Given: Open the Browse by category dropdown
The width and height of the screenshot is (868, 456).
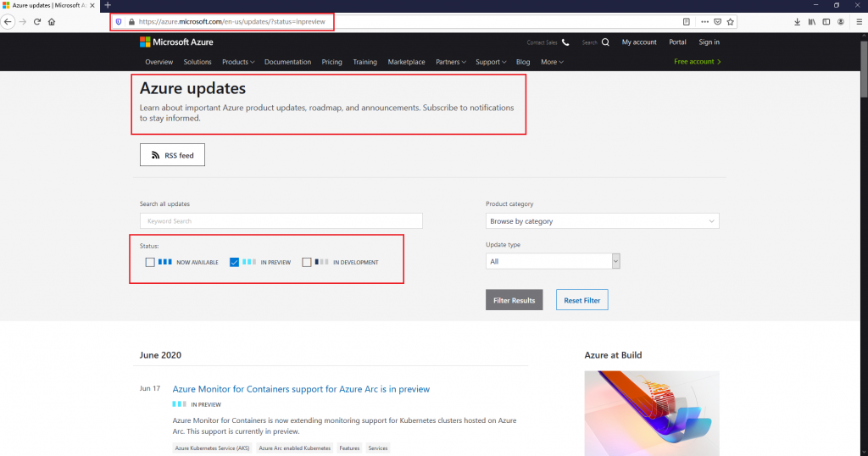Looking at the screenshot, I should click(x=603, y=221).
